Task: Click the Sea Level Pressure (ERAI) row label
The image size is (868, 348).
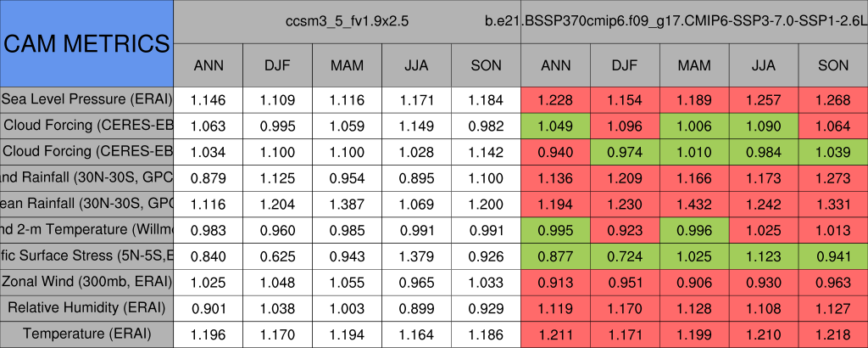Action: coord(86,99)
